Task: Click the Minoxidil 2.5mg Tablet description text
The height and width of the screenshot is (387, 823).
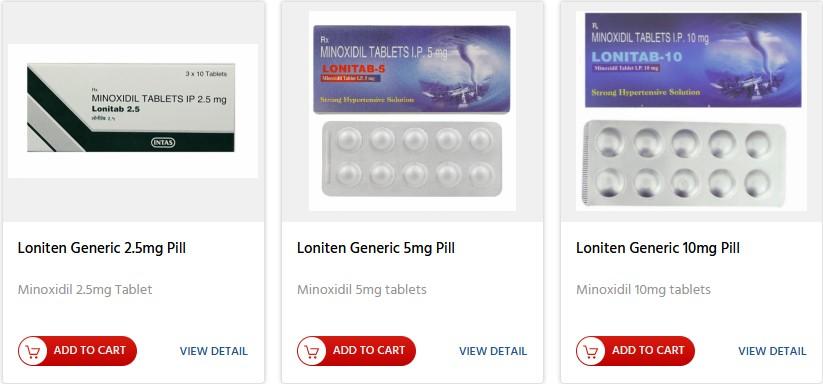Action: click(85, 290)
